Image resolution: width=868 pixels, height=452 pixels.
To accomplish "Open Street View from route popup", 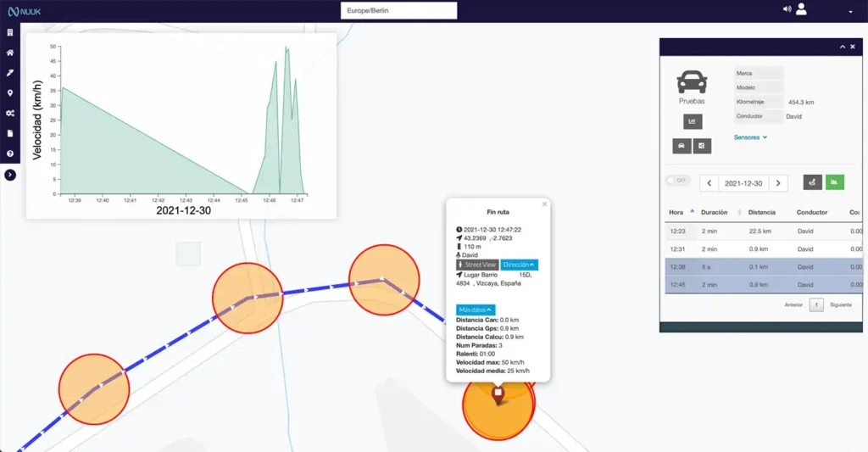I will pos(477,265).
